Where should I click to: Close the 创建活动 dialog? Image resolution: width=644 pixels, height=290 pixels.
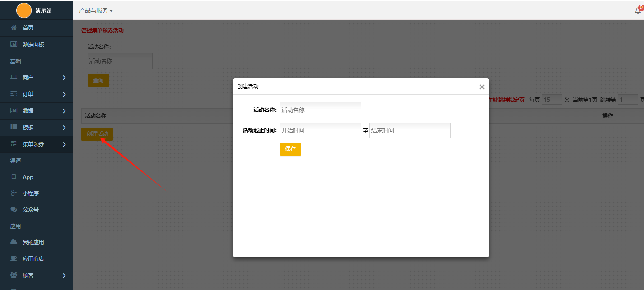(x=481, y=87)
